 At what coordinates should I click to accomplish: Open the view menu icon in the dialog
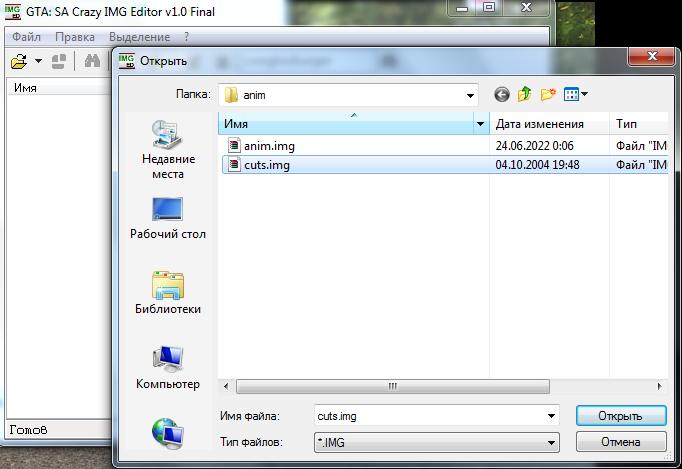[575, 94]
